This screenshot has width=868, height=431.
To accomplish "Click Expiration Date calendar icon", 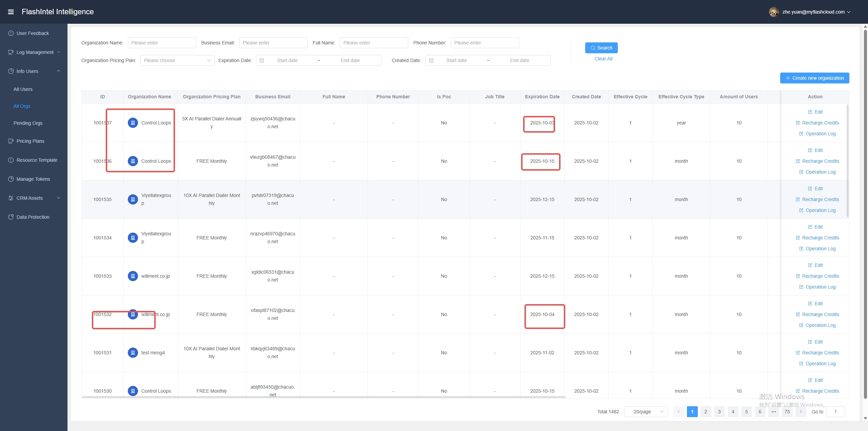I will coord(262,60).
